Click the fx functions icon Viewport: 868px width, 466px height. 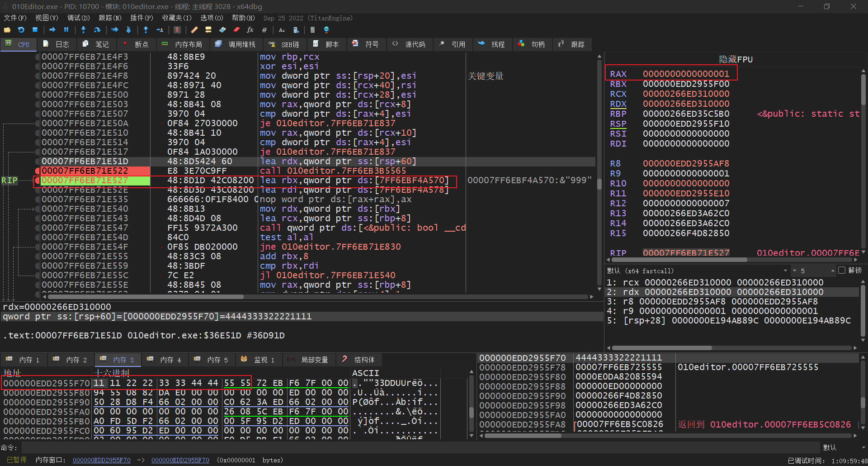[250, 30]
